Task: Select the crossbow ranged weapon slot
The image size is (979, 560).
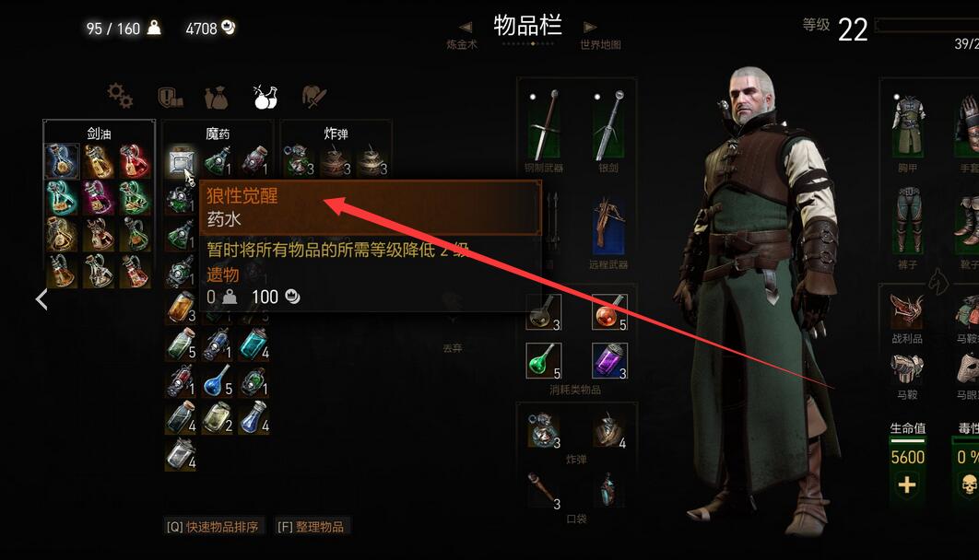Action: (x=608, y=227)
